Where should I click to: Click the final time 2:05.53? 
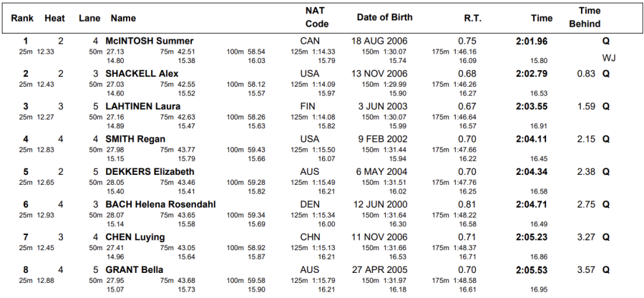[x=532, y=270]
